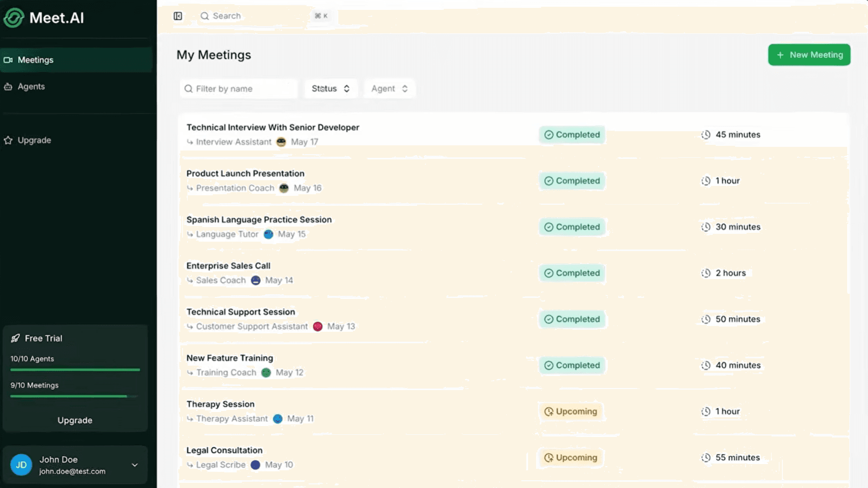The height and width of the screenshot is (488, 868).
Task: Click the Presentation Coach agent avatar
Action: tap(284, 188)
